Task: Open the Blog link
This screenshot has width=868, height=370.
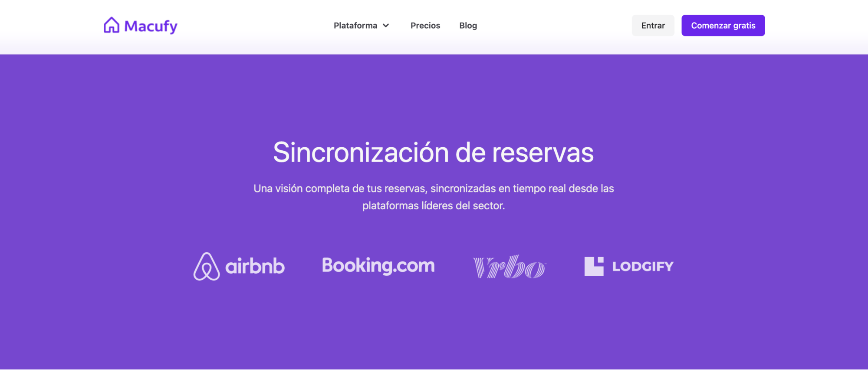Action: coord(468,26)
